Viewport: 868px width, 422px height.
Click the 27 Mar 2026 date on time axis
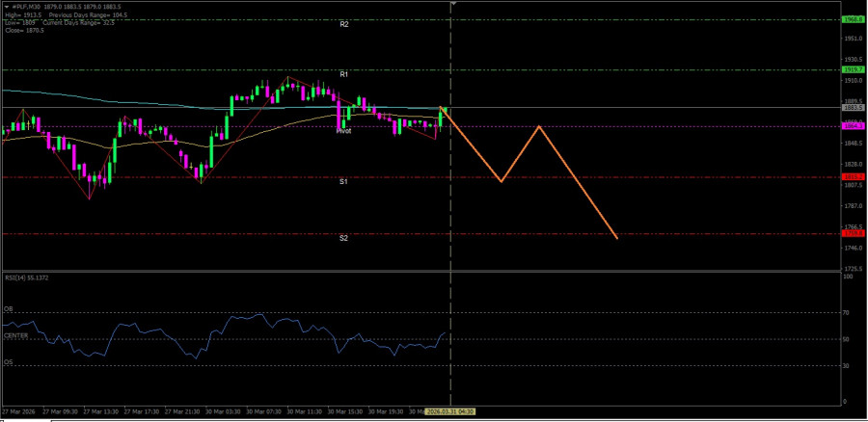21,411
